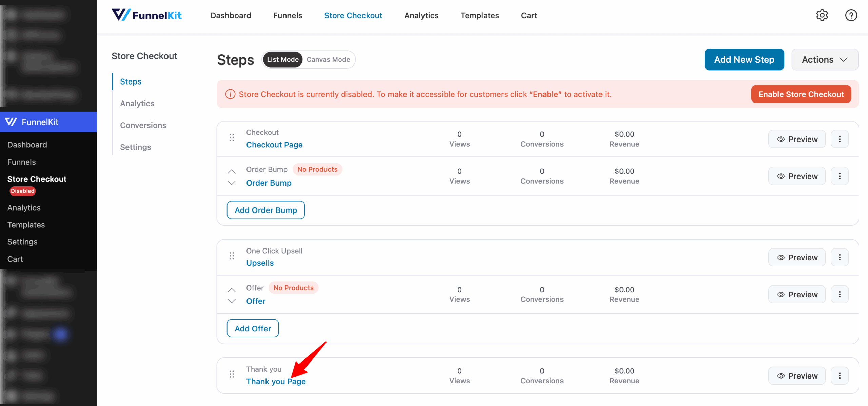Preview the Upsells step via eye button
This screenshot has width=868, height=406.
point(797,258)
